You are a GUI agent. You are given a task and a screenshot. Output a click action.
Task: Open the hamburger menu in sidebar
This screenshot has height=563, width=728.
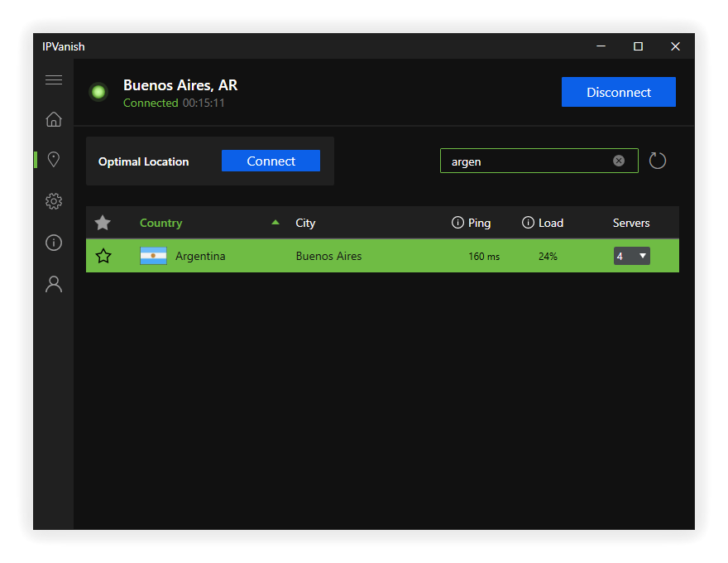click(54, 80)
